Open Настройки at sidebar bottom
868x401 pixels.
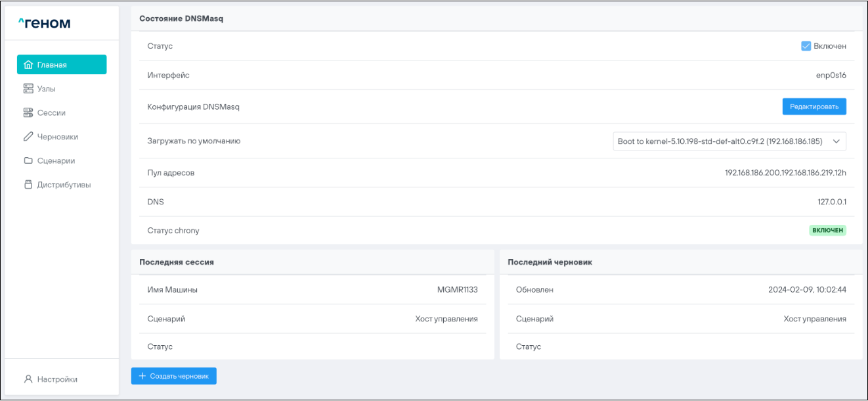[56, 379]
